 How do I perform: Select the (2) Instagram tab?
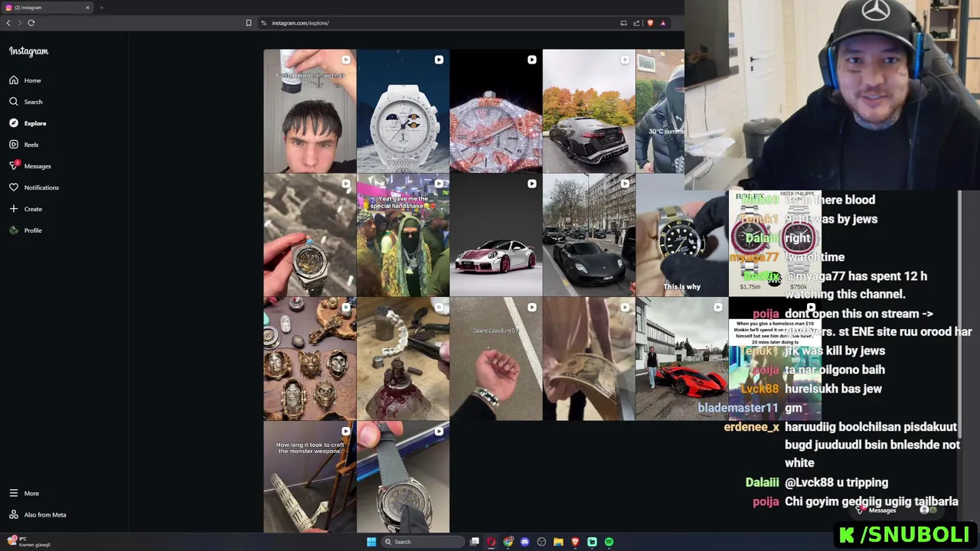(x=47, y=8)
